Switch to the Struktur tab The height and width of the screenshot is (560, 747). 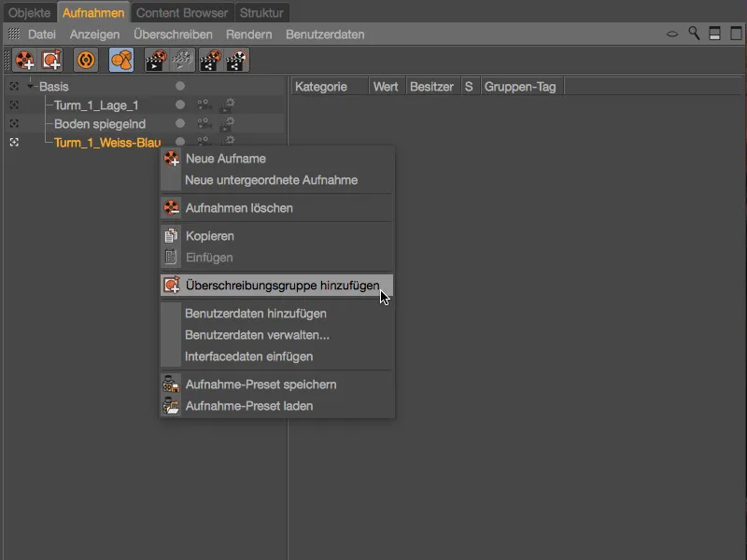261,13
